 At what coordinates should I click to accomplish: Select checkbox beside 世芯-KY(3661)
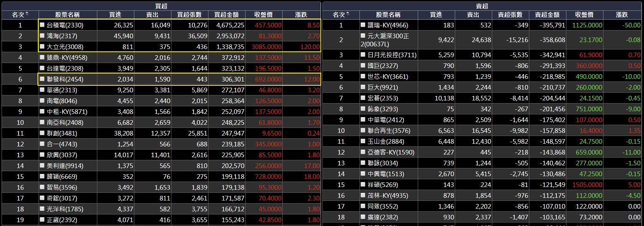click(363, 76)
